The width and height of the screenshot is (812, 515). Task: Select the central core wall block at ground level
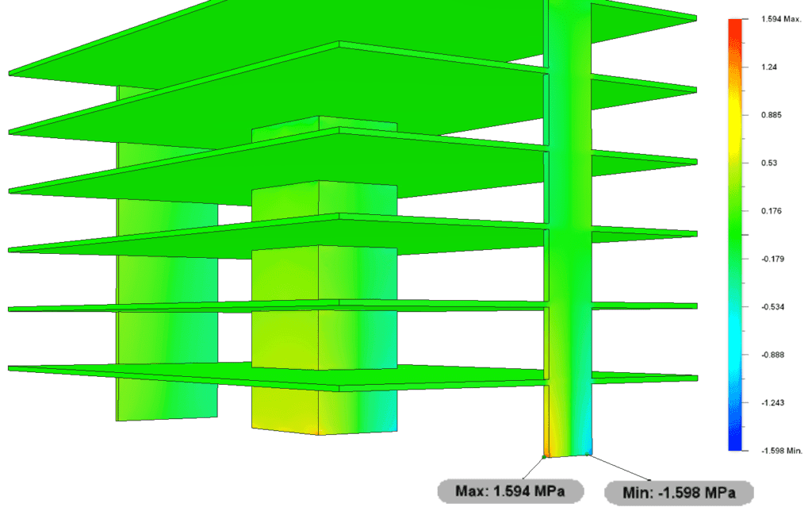(324, 412)
